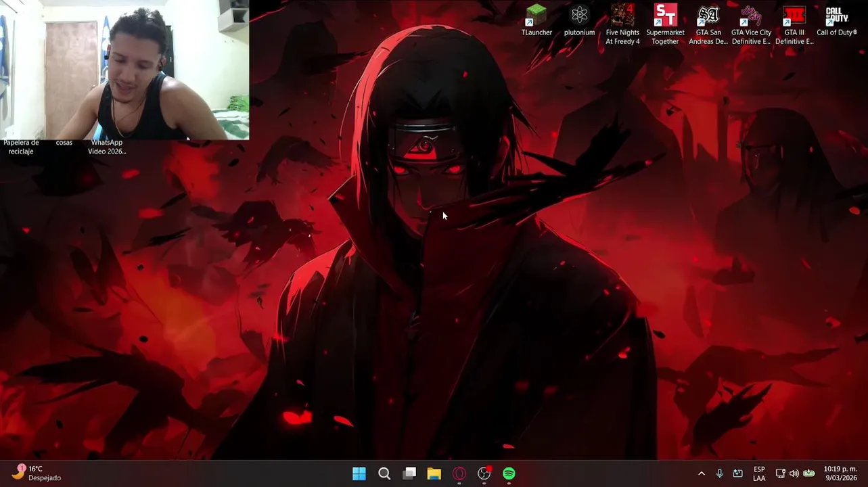Open the volume speaker tray icon
This screenshot has width=868, height=487.
tap(794, 473)
